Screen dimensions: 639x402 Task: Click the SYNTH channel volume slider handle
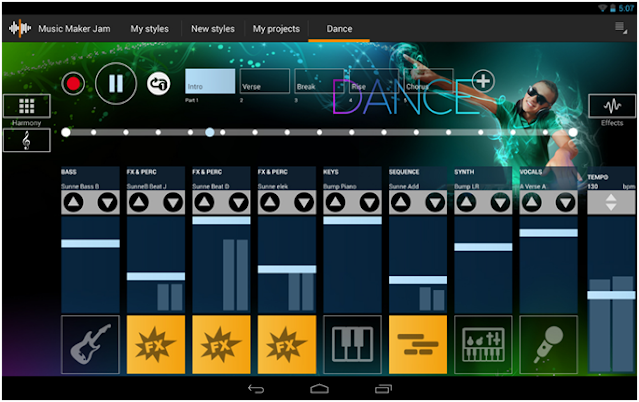click(x=483, y=247)
